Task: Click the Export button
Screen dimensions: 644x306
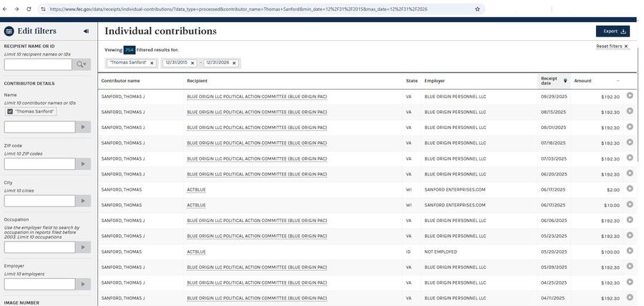Action: point(613,32)
